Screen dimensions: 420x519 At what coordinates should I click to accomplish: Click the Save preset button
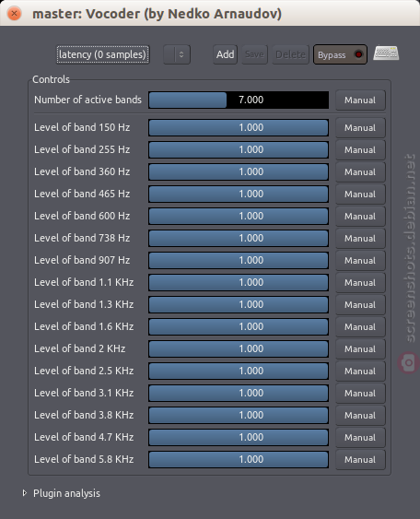click(x=254, y=54)
